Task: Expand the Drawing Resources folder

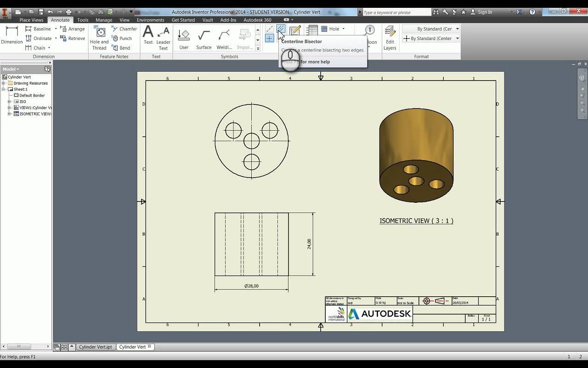Action: 4,83
